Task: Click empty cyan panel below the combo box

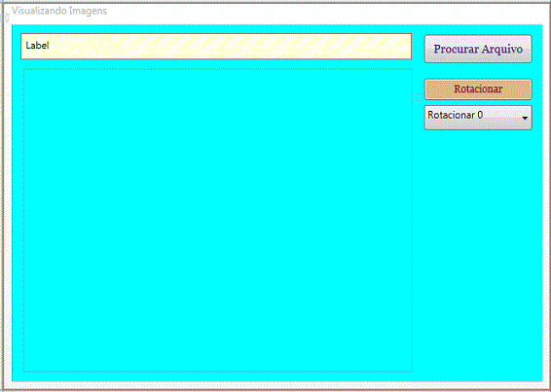Action: 478,253
